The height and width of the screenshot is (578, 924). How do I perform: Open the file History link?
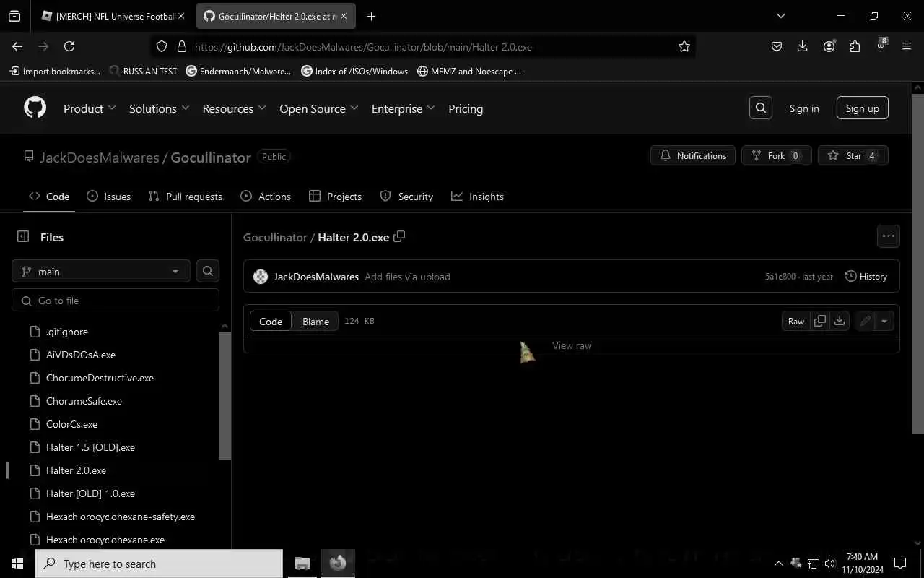click(866, 277)
